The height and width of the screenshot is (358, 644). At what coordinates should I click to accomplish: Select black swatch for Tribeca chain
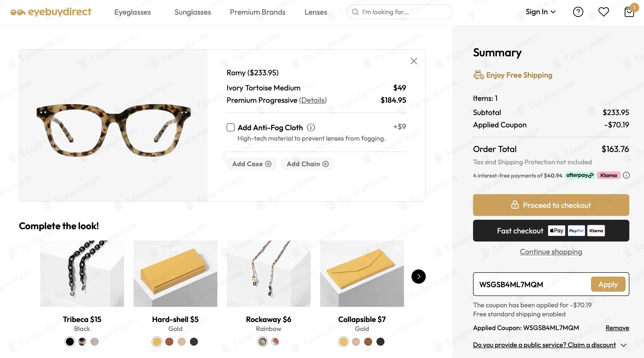70,341
